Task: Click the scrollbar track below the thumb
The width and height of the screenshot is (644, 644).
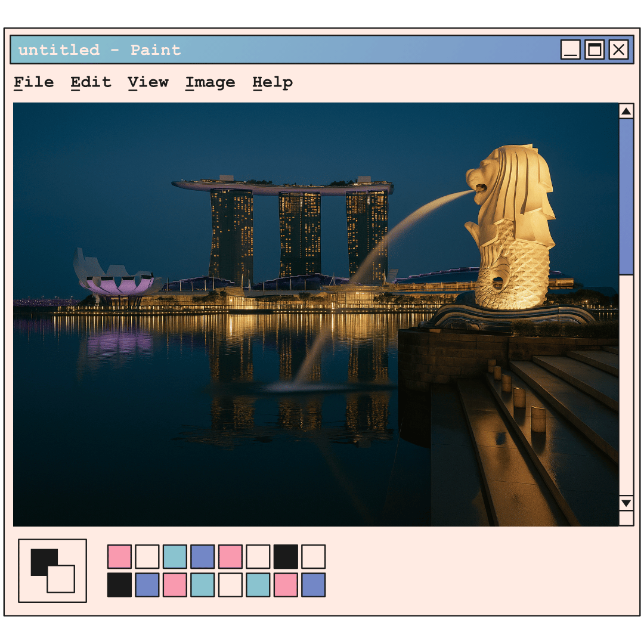Action: (626, 385)
